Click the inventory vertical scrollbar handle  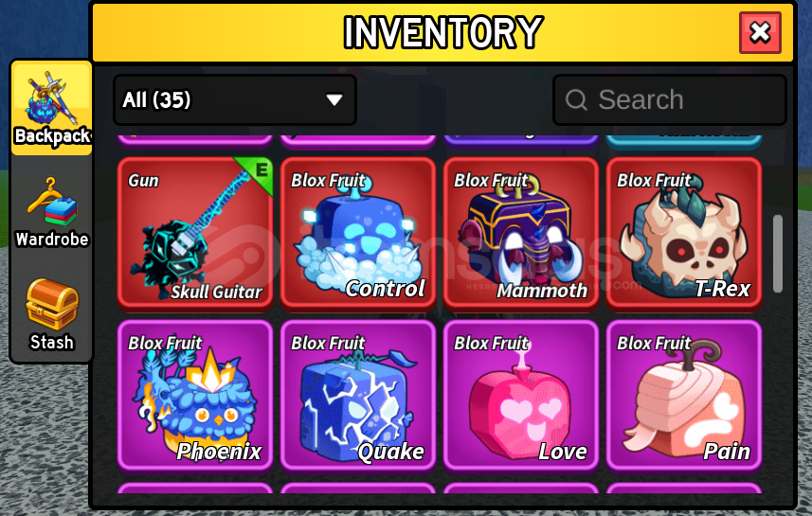[777, 254]
